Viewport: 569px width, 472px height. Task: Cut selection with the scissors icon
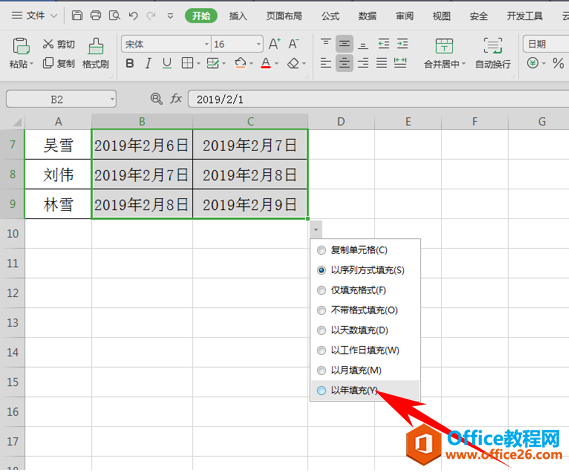(48, 44)
